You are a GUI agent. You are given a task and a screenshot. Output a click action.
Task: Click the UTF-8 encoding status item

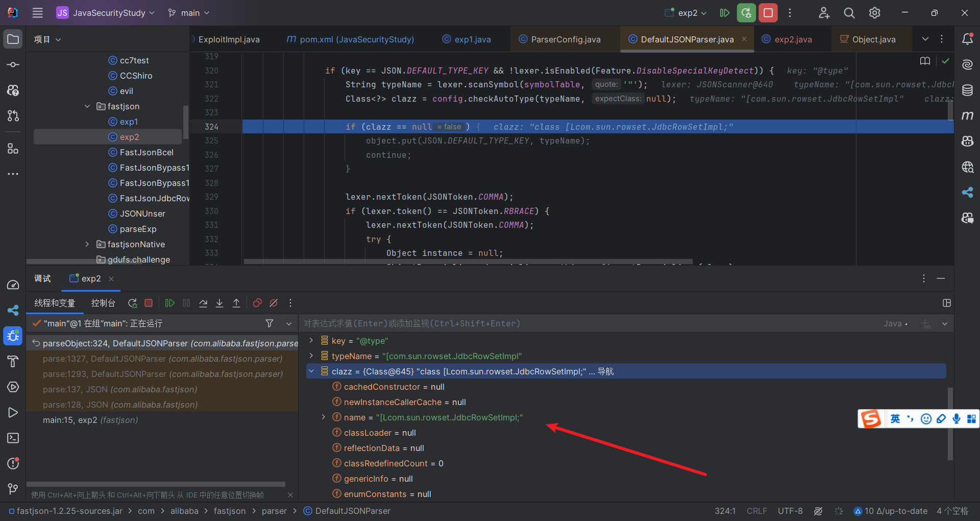click(790, 511)
